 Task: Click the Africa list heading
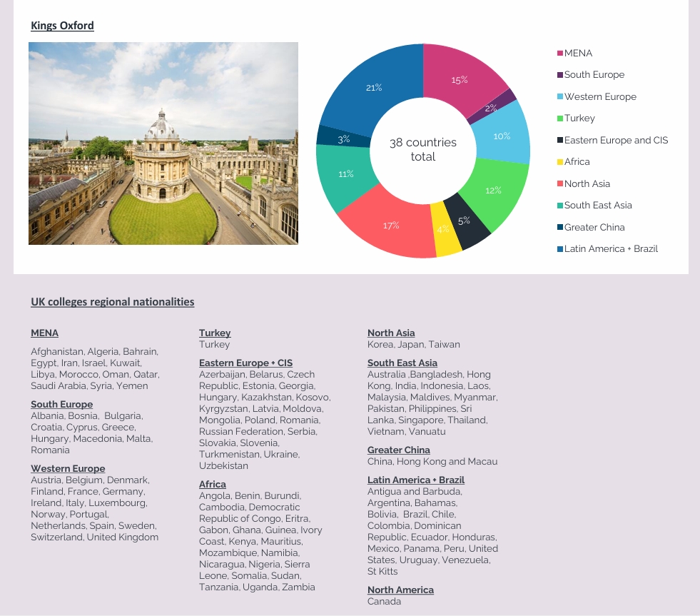[x=212, y=485]
